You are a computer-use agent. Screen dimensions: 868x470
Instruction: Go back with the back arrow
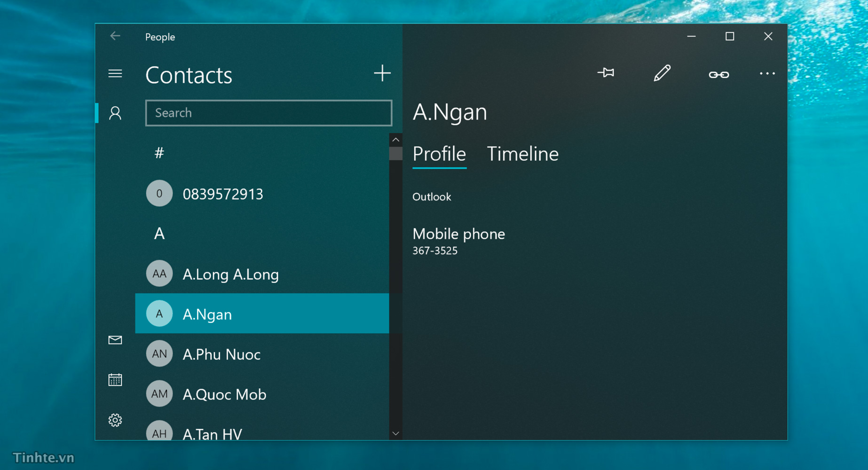click(115, 36)
